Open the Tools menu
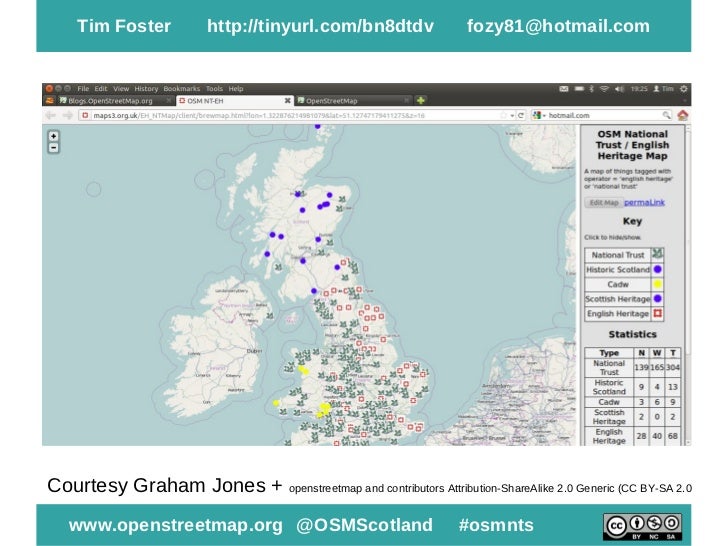Viewport: 728px width, 546px height. pyautogui.click(x=214, y=89)
